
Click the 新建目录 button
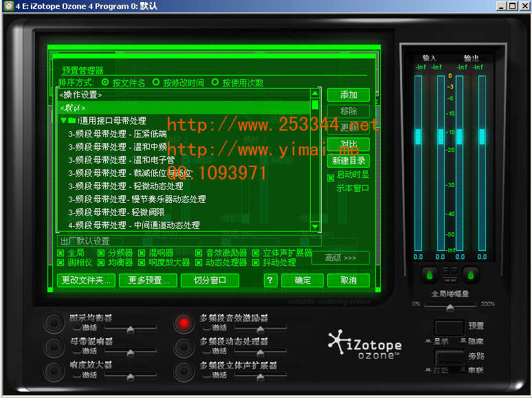pyautogui.click(x=348, y=160)
